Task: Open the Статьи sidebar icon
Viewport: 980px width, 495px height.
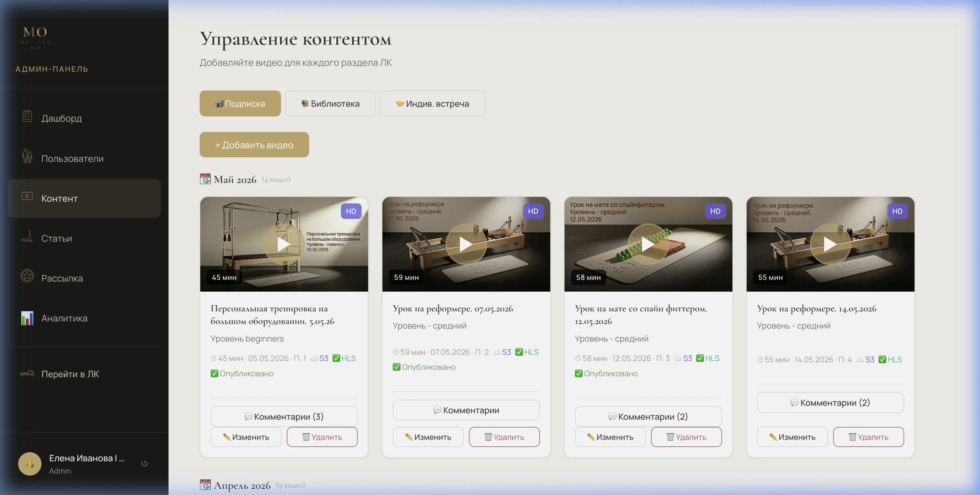Action: point(27,236)
